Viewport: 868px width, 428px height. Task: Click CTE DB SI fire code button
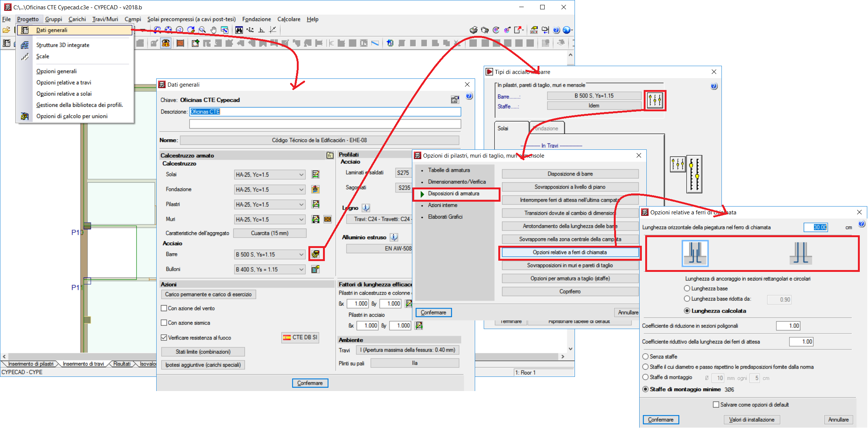tap(300, 337)
